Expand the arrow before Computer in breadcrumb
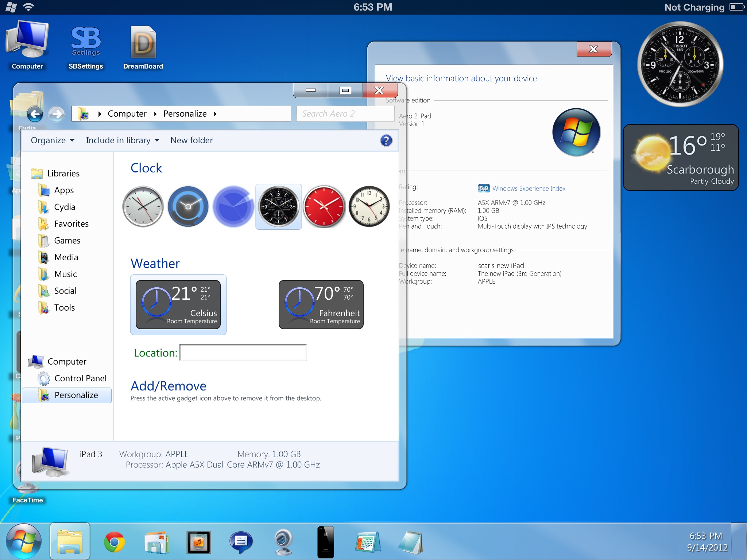747x560 pixels. click(100, 114)
